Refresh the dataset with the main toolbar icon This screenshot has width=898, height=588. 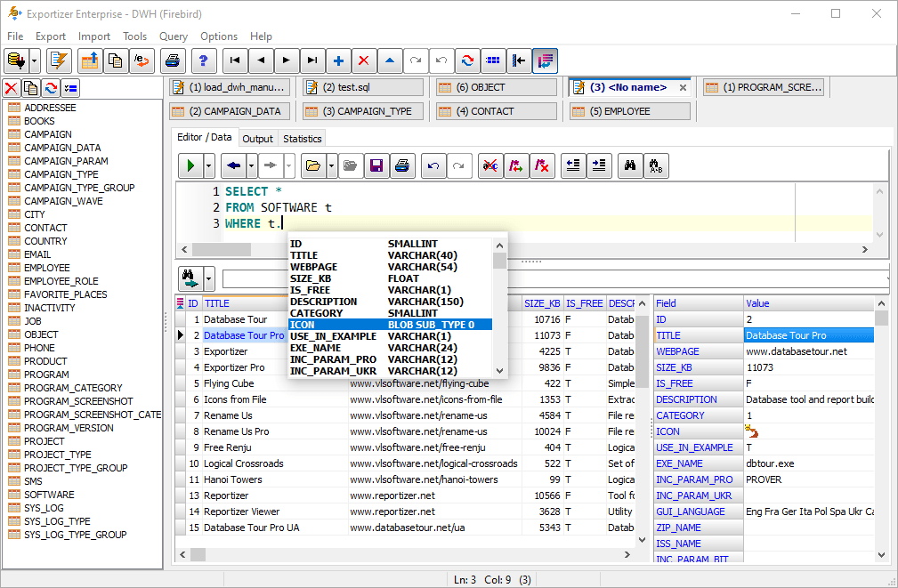[x=467, y=60]
